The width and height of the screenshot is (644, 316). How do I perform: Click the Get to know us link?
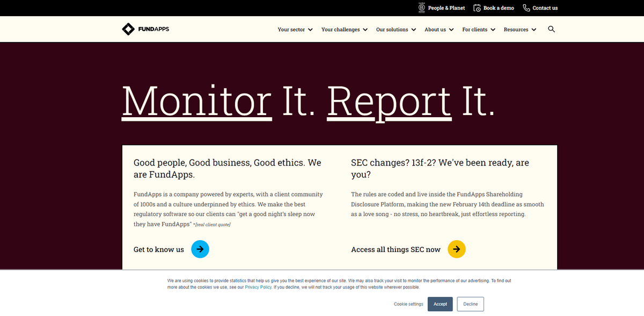(x=159, y=249)
